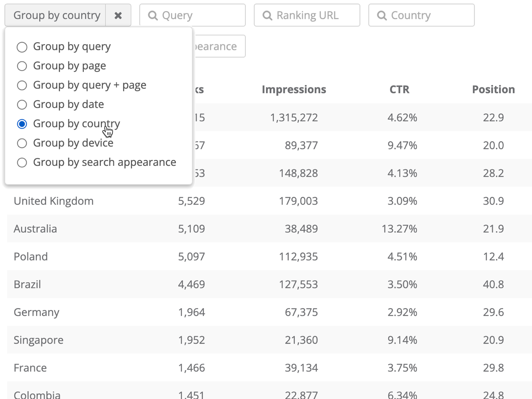
Task: Focus the Country search field
Action: tap(422, 16)
